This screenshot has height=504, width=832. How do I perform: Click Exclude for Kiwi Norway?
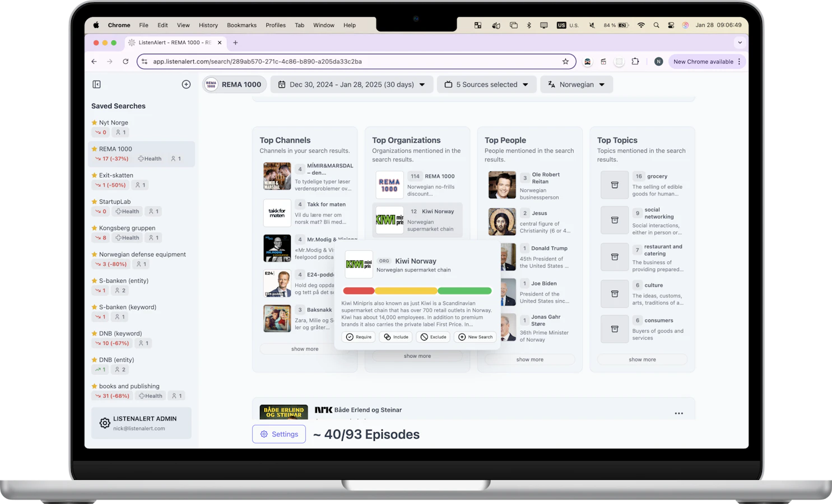(x=433, y=337)
